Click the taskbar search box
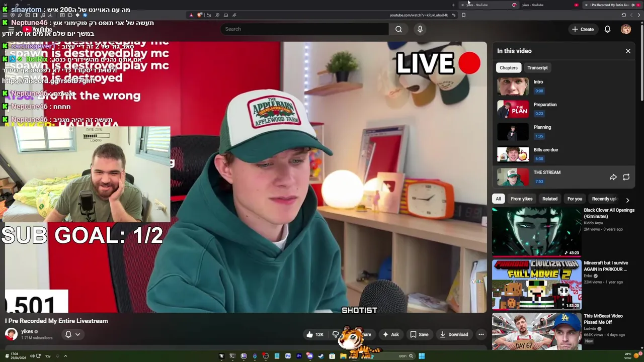This screenshot has height=362, width=644. pos(392,356)
